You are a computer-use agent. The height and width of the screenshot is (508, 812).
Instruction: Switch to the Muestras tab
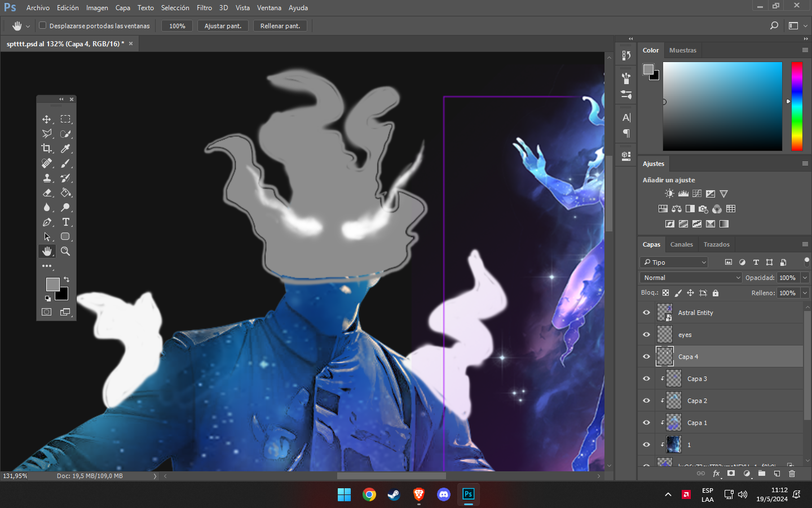pos(683,50)
